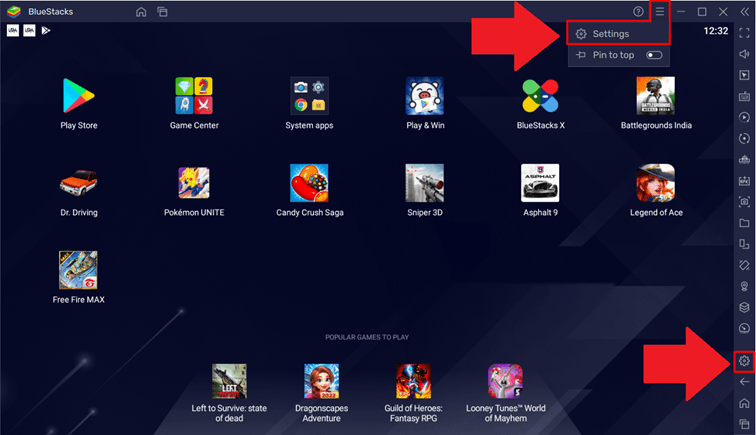756x435 pixels.
Task: Select Settings from the hamburger menu
Action: (x=610, y=34)
